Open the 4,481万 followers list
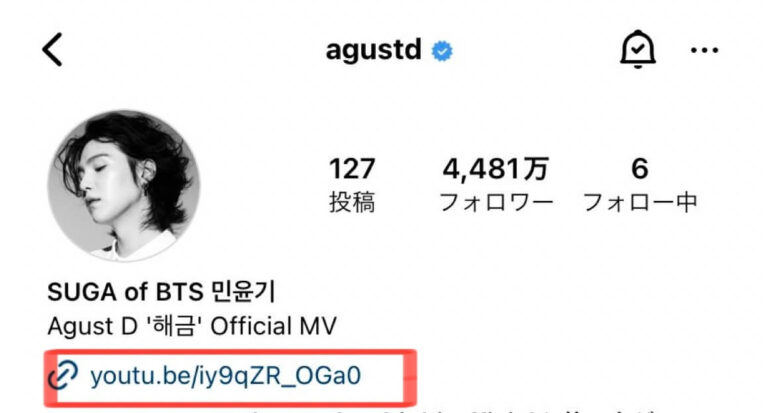The height and width of the screenshot is (413, 780). click(x=495, y=169)
